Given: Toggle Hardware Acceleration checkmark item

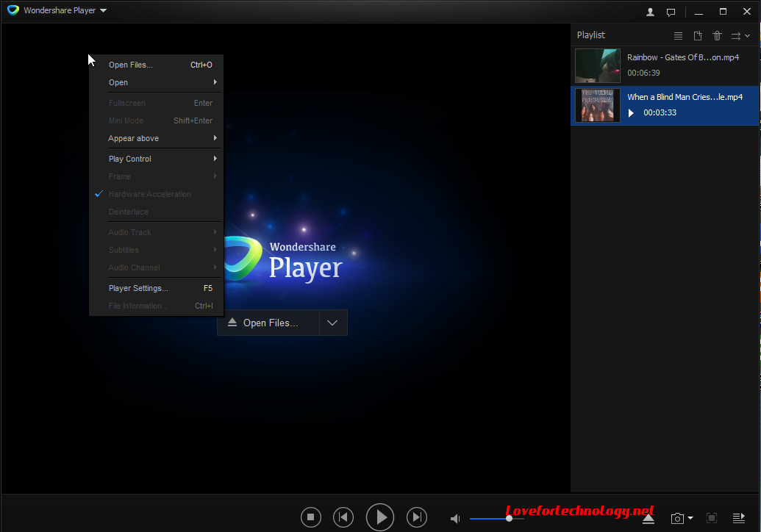Looking at the screenshot, I should pos(156,194).
